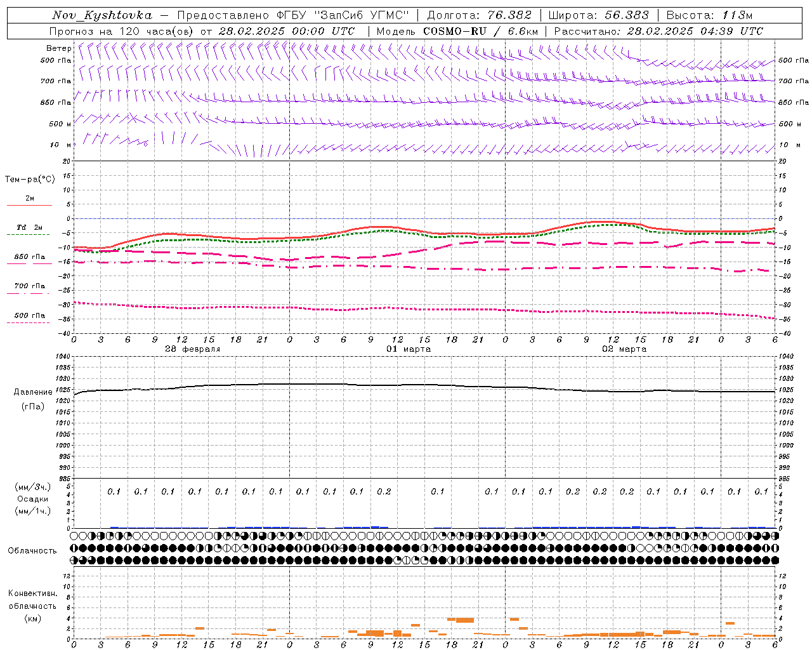This screenshot has width=812, height=650.
Task: Click the Осадки precipitation label
Action: click(33, 499)
